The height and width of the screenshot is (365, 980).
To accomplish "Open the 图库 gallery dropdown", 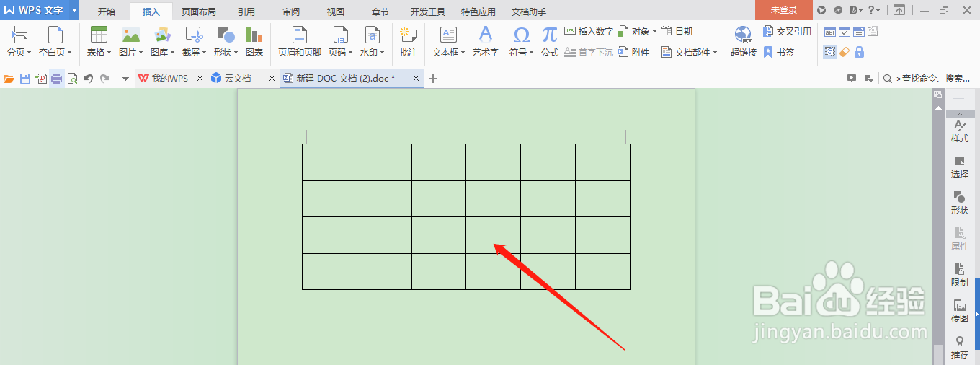I will [163, 43].
